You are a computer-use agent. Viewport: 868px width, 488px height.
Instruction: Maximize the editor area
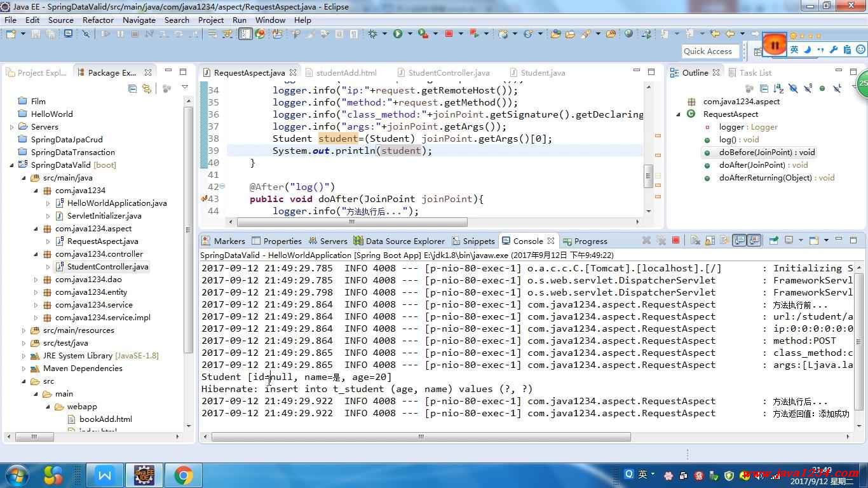pyautogui.click(x=651, y=72)
